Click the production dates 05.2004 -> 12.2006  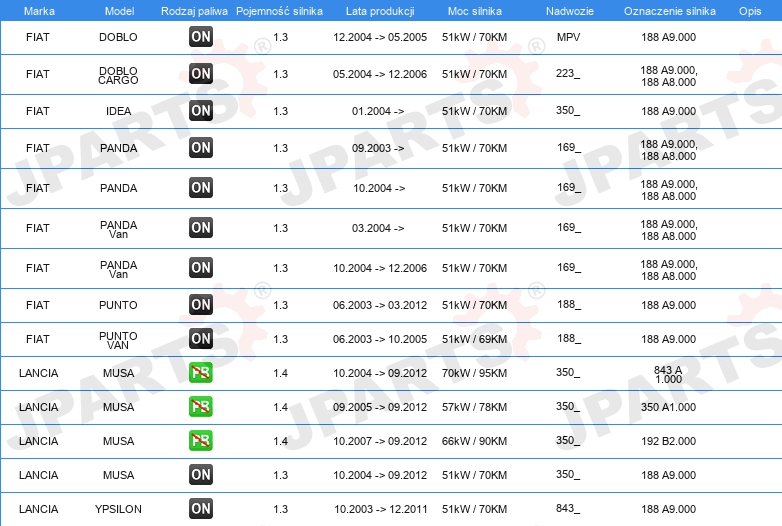380,74
